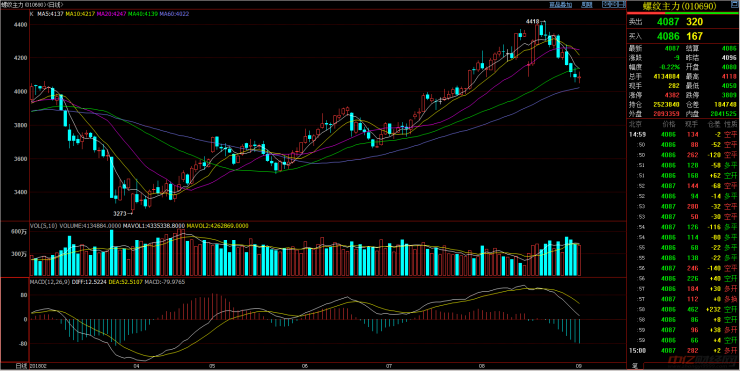Click the panel icon beside 螺纹主力(010690)
This screenshot has width=740, height=371.
pos(735,4)
